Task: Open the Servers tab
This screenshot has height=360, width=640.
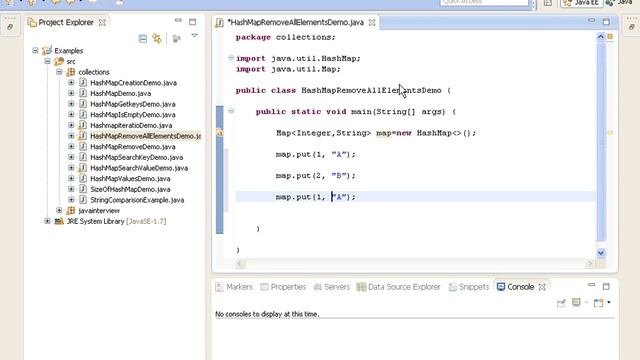Action: coord(332,287)
